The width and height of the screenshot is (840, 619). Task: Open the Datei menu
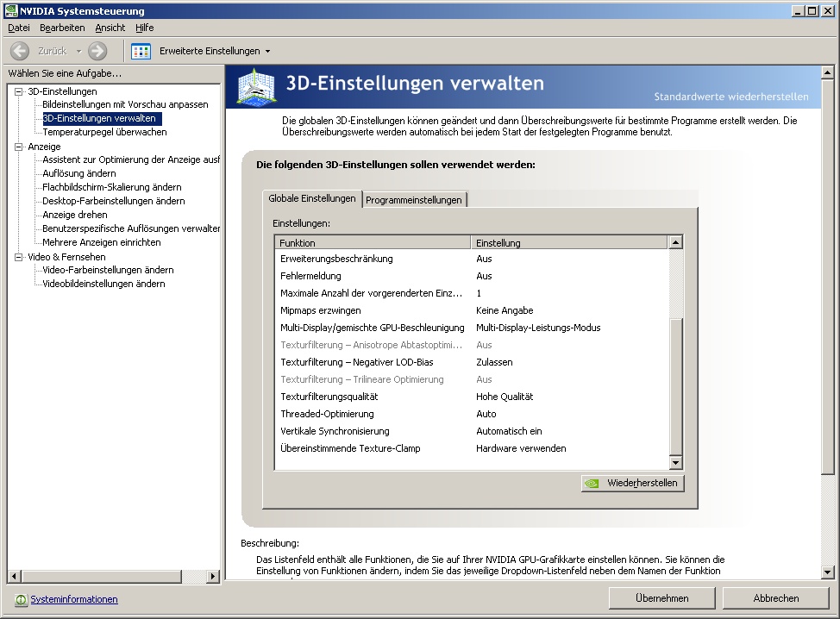19,28
